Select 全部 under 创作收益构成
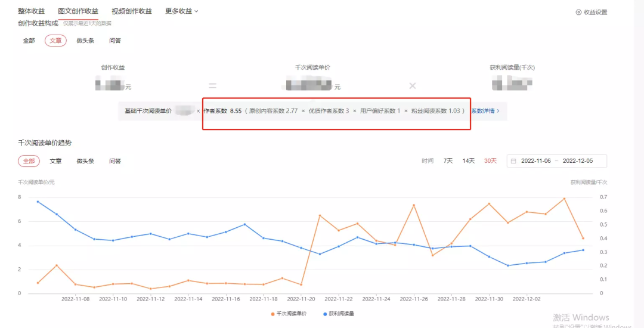 tap(29, 41)
